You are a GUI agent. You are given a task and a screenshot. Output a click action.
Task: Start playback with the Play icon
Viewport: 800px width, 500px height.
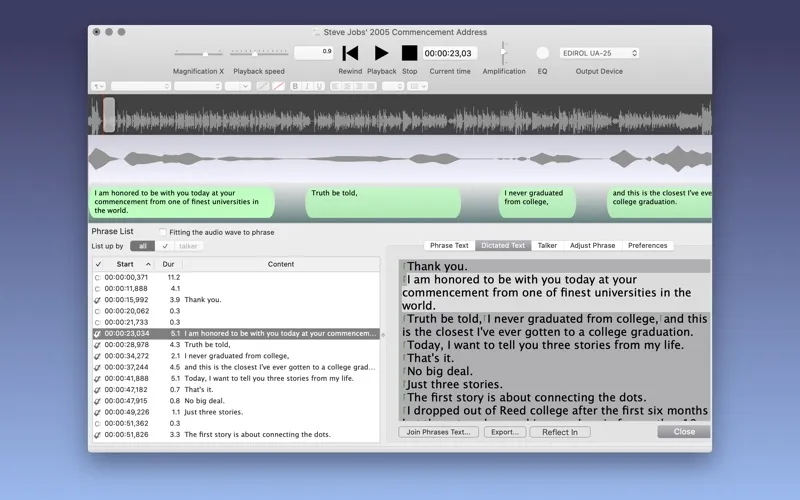[381, 53]
